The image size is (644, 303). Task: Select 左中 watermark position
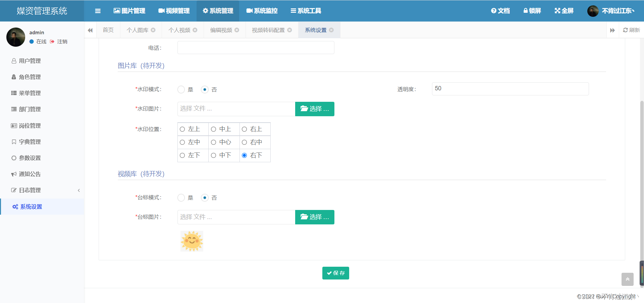tap(182, 142)
